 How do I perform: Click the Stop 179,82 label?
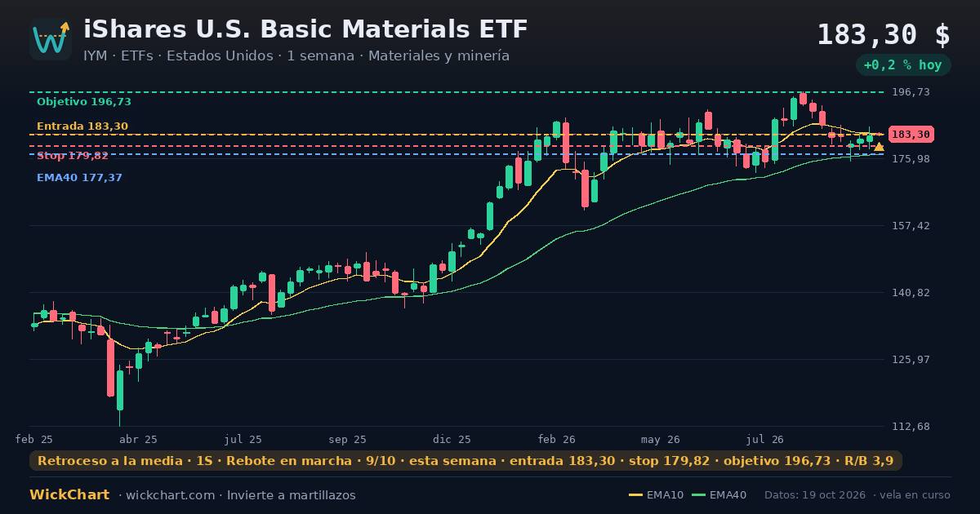(73, 155)
